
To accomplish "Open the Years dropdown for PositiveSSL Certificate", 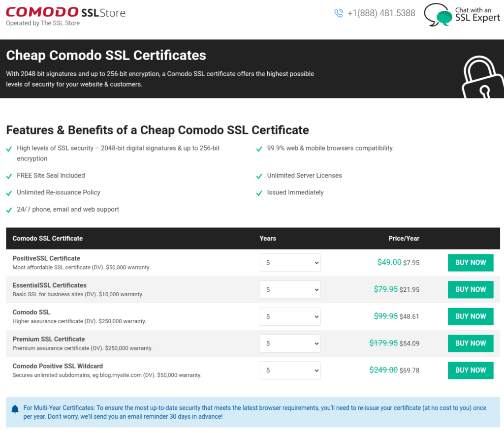I will pos(290,263).
